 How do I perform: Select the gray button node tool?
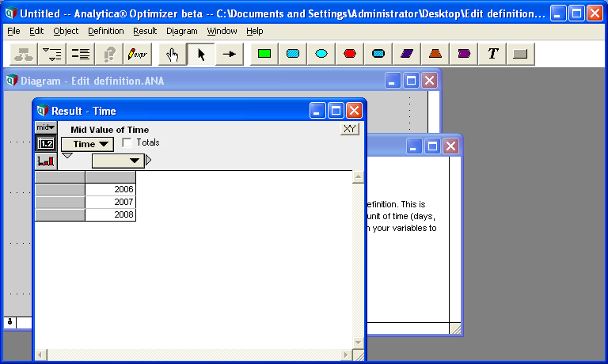pyautogui.click(x=520, y=54)
